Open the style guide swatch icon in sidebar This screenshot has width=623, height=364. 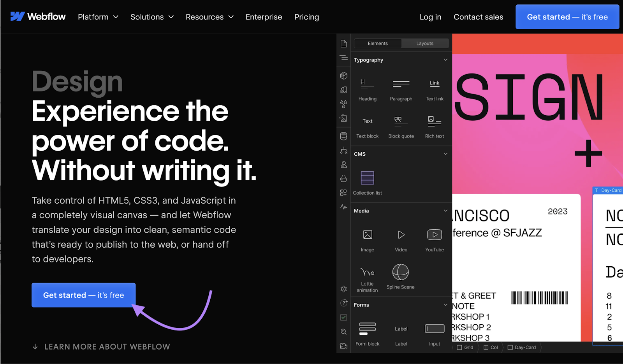(343, 90)
